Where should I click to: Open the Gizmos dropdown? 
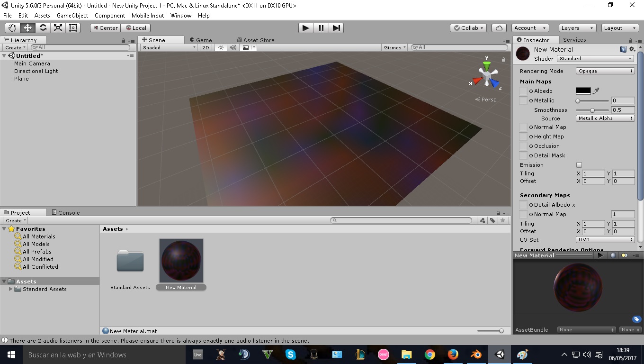pos(395,47)
